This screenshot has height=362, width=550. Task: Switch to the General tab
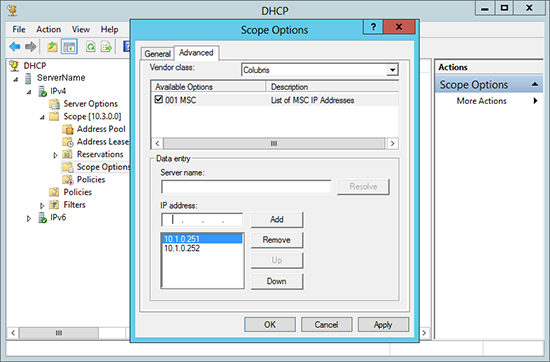pyautogui.click(x=157, y=54)
